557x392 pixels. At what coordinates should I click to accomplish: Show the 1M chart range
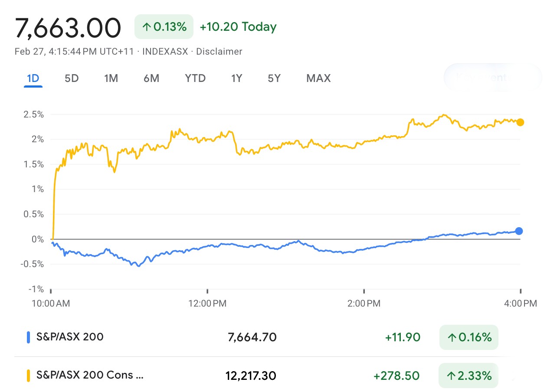point(111,78)
